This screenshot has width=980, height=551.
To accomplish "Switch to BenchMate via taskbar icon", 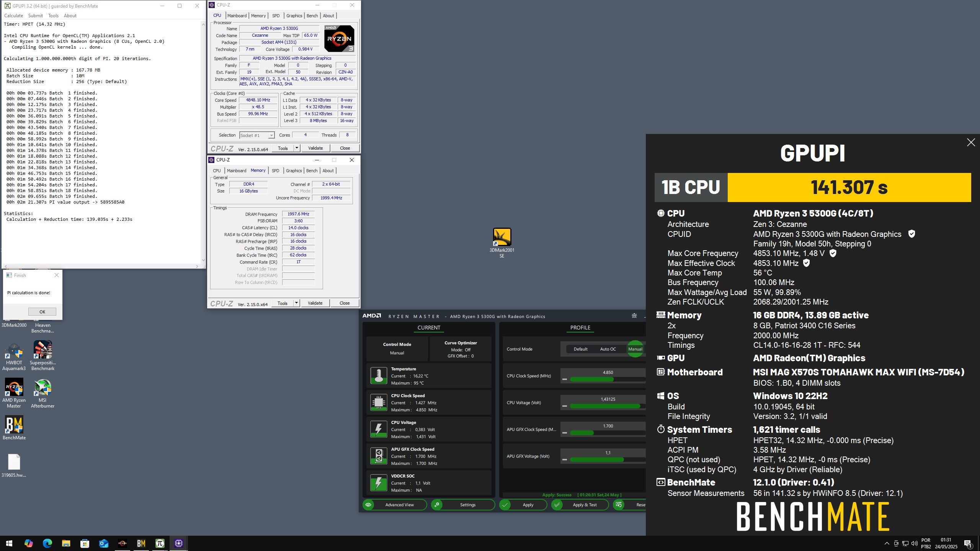I will point(141,543).
